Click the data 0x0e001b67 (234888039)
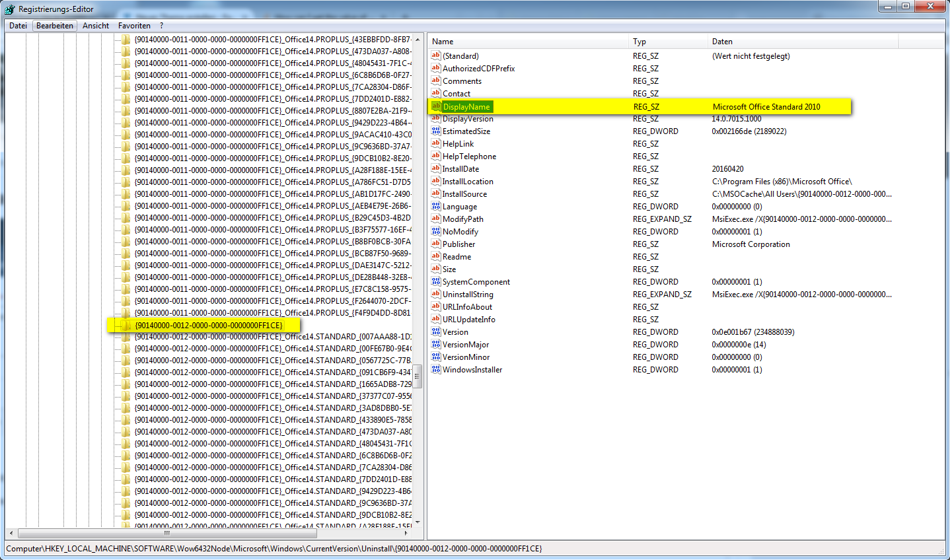 tap(752, 332)
